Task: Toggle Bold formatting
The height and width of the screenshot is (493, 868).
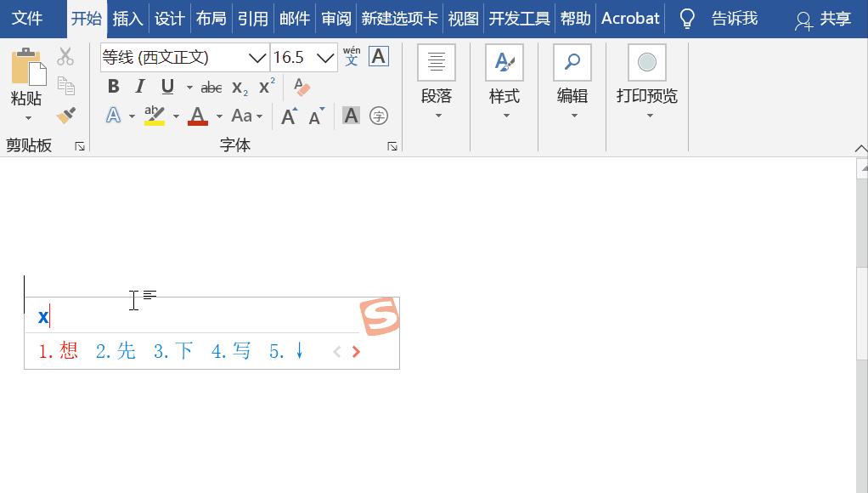Action: [x=113, y=86]
